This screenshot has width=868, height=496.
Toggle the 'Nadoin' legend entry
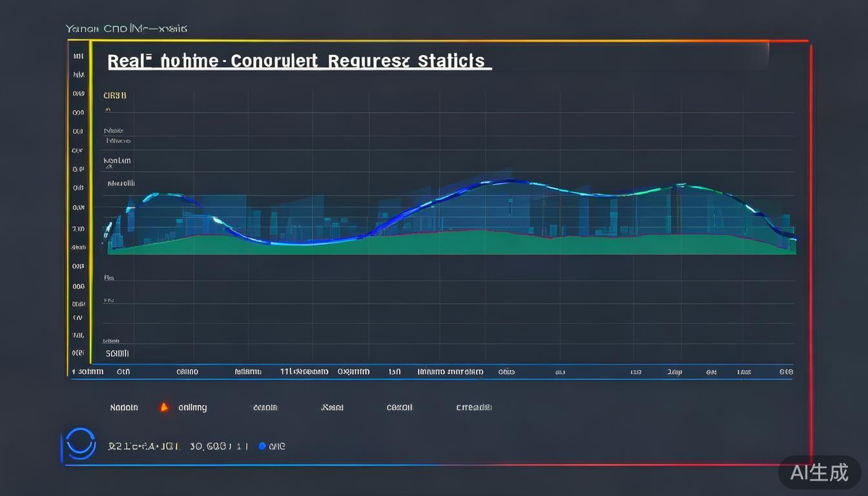124,408
